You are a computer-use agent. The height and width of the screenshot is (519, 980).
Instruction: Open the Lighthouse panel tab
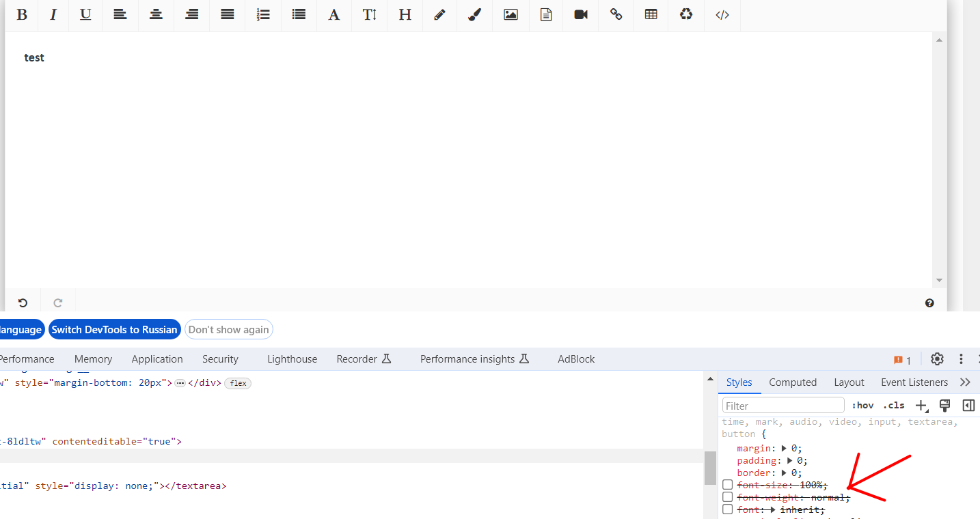[x=292, y=359]
